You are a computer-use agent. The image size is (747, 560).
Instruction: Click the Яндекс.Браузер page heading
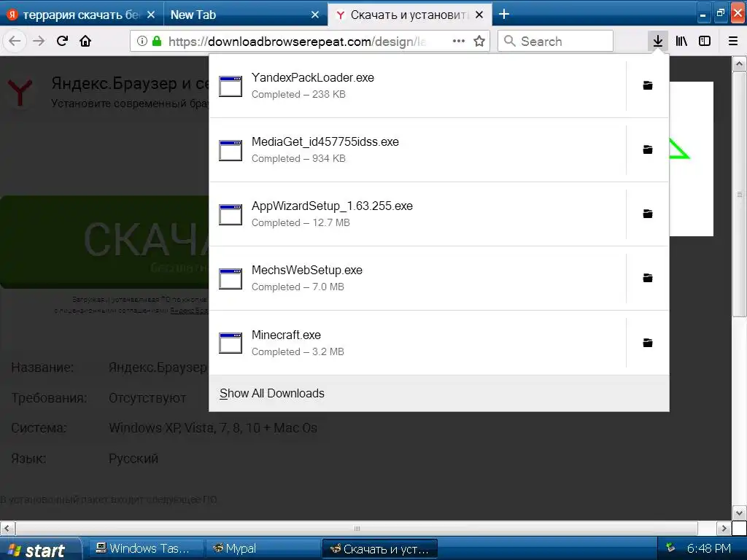[x=130, y=83]
